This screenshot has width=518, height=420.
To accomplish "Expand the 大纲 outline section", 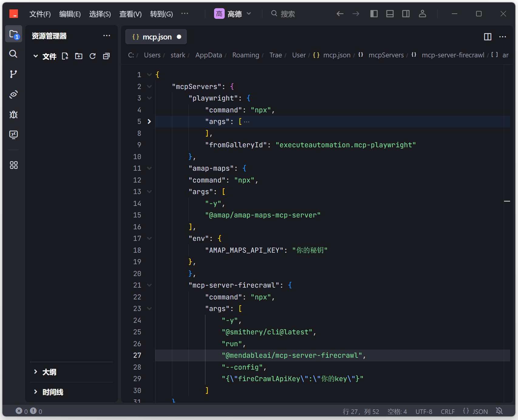I will [49, 372].
